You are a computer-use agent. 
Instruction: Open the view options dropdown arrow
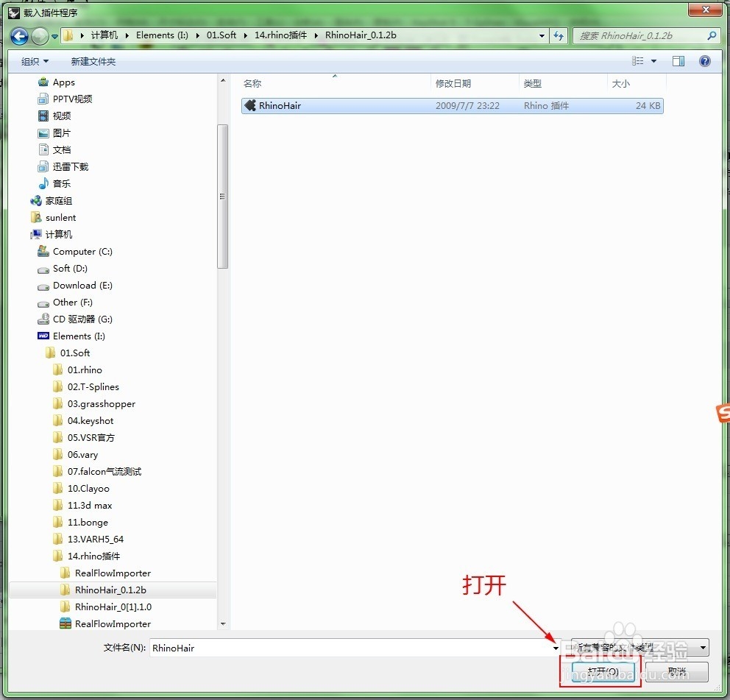653,61
